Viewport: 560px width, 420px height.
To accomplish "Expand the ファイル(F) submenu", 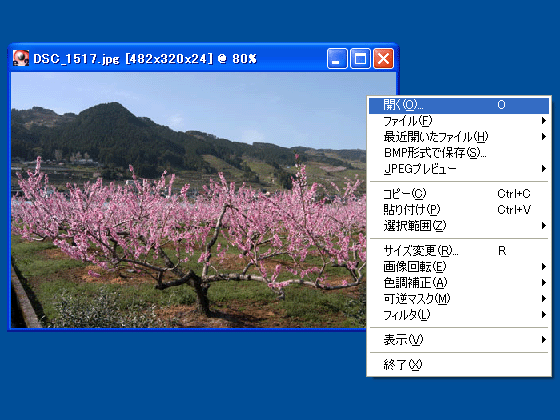I will coord(459,121).
